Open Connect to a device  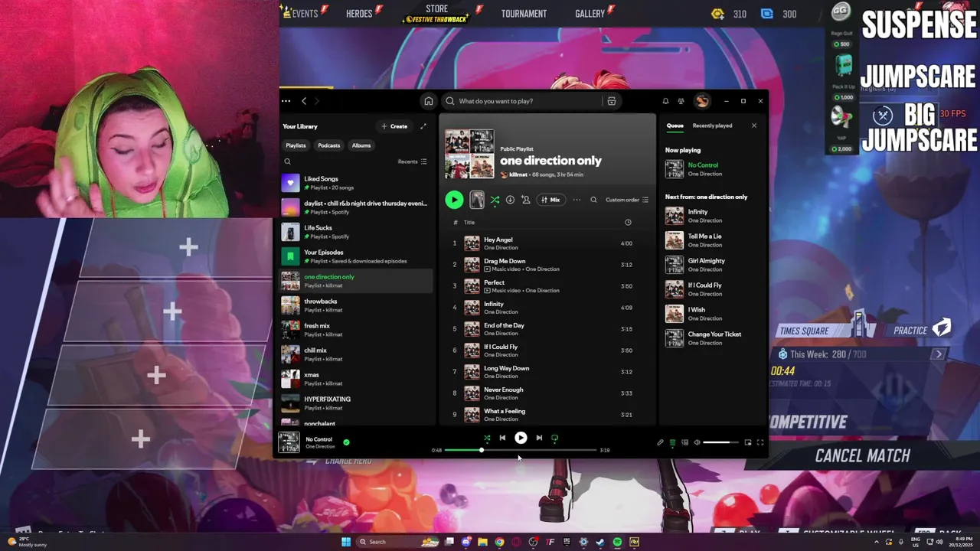[x=684, y=442]
